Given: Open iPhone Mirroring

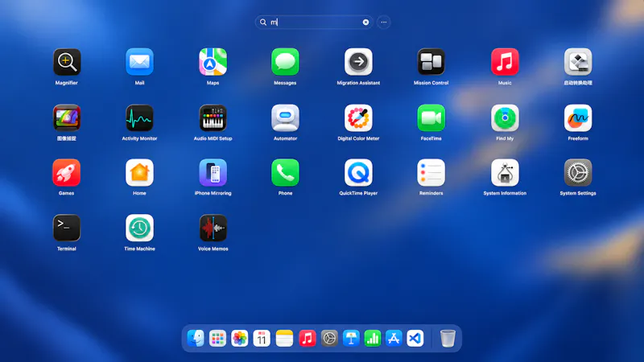Looking at the screenshot, I should point(213,173).
